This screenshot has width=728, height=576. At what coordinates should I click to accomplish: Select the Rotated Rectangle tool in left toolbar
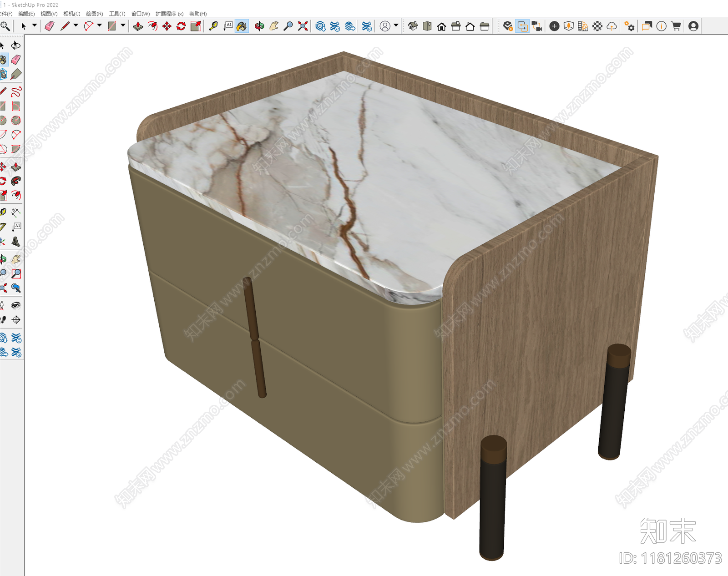[16, 106]
